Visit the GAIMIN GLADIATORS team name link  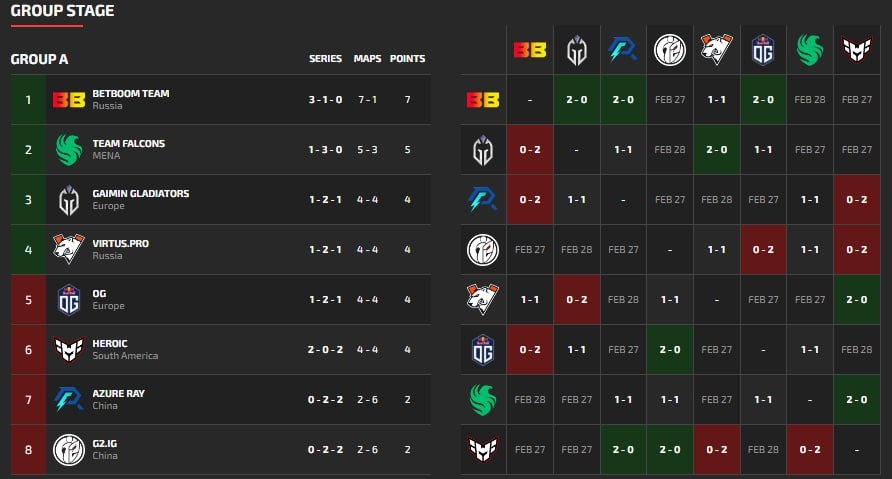pos(140,194)
